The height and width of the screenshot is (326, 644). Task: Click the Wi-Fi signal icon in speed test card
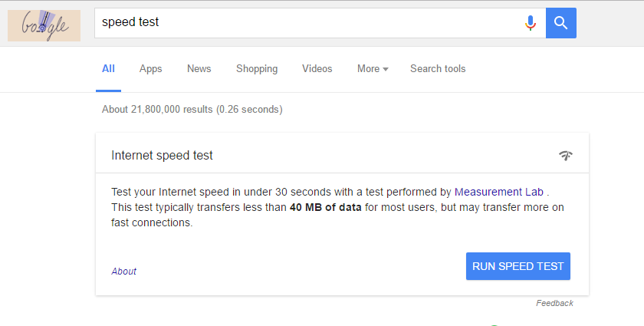click(566, 156)
